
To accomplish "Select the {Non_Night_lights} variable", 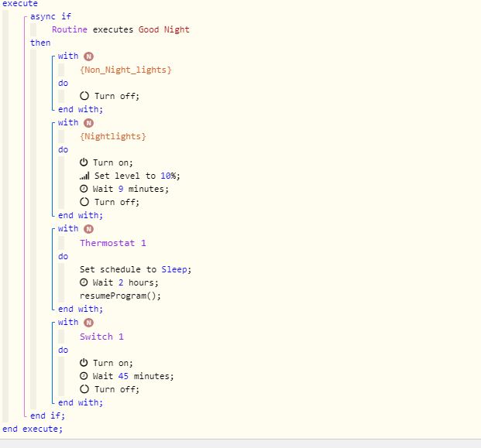I will point(125,70).
